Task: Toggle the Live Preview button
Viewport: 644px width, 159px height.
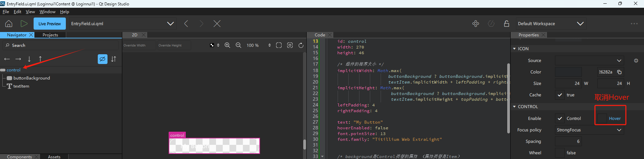Action: [x=49, y=24]
